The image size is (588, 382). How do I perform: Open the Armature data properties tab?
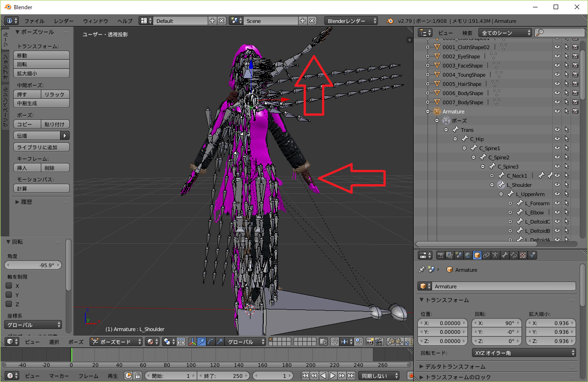click(x=495, y=255)
